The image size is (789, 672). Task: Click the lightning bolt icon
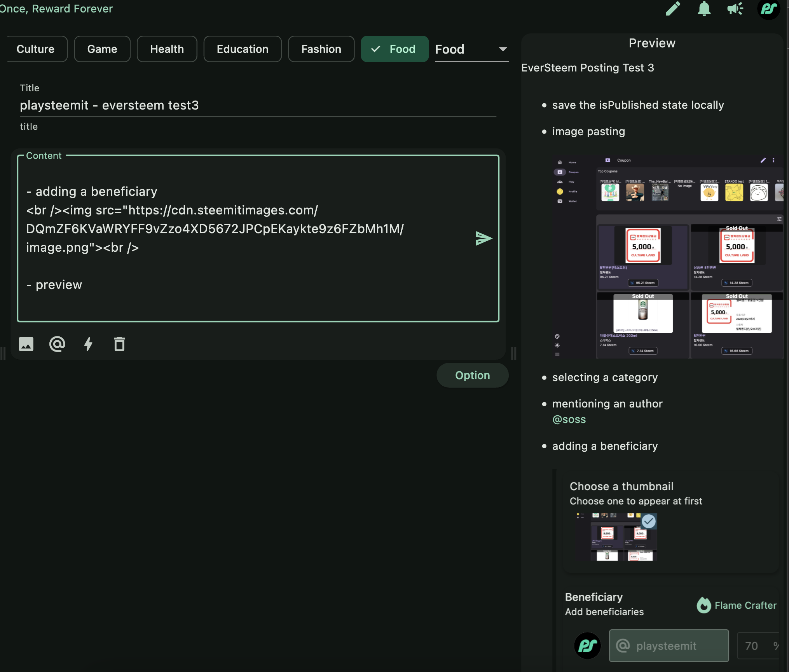pos(88,344)
